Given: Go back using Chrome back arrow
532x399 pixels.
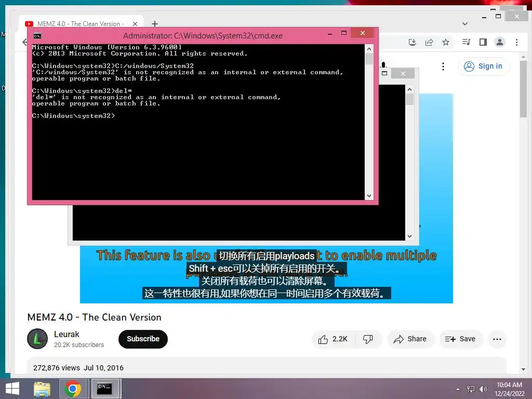Looking at the screenshot, I should click(x=24, y=42).
